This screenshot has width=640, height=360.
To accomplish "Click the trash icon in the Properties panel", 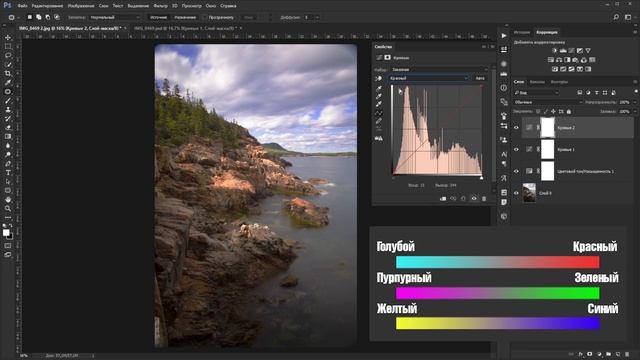I will point(484,199).
